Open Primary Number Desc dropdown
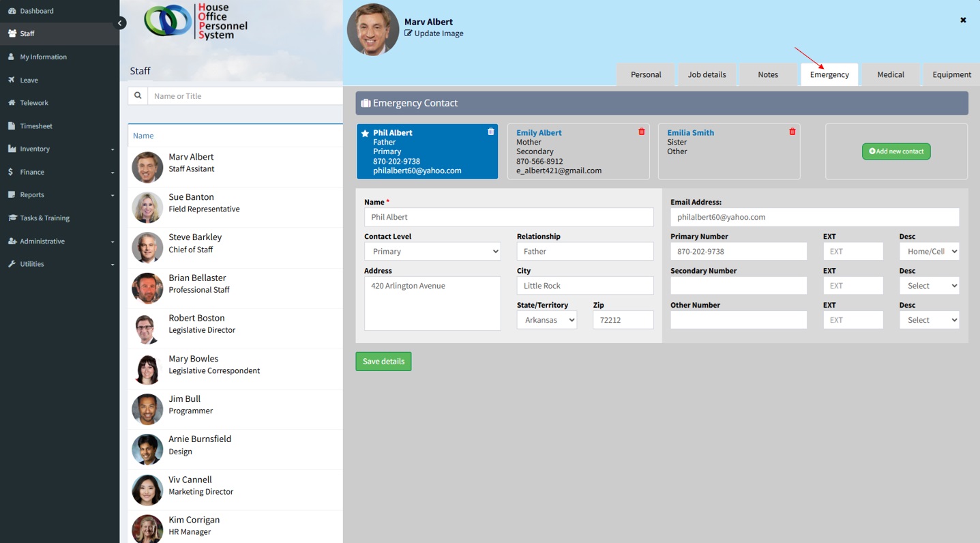This screenshot has height=543, width=980. (929, 252)
